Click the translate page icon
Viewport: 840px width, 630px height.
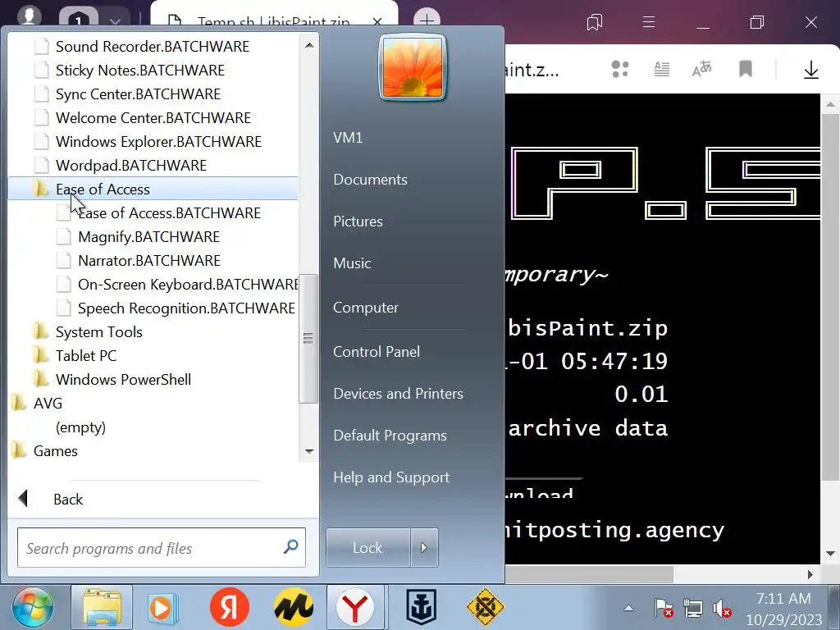tap(702, 69)
